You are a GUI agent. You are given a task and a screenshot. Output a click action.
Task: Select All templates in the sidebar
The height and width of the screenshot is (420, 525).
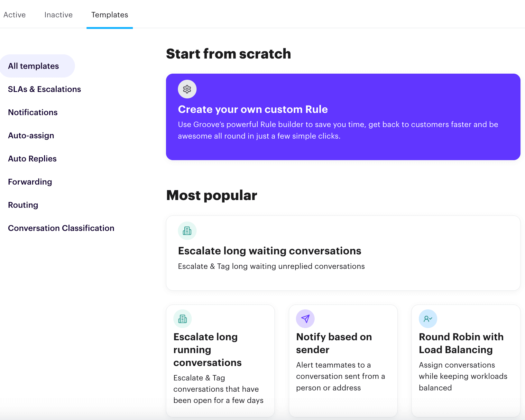tap(33, 66)
